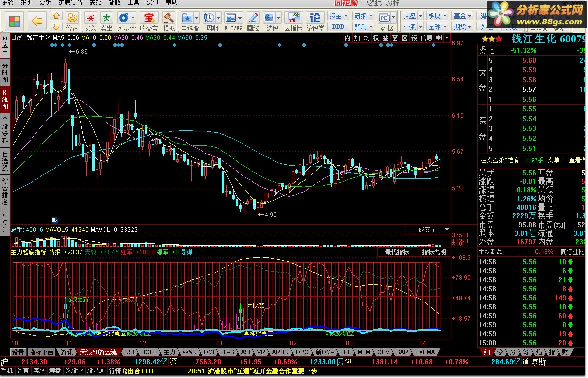
Task: Toggle the 区 range option
Action: coord(404,38)
